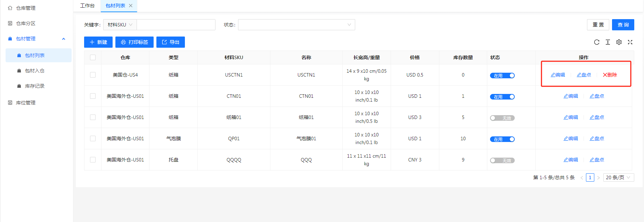This screenshot has width=644, height=222.
Task: Toggle status switch for CTN01
Action: (502, 97)
